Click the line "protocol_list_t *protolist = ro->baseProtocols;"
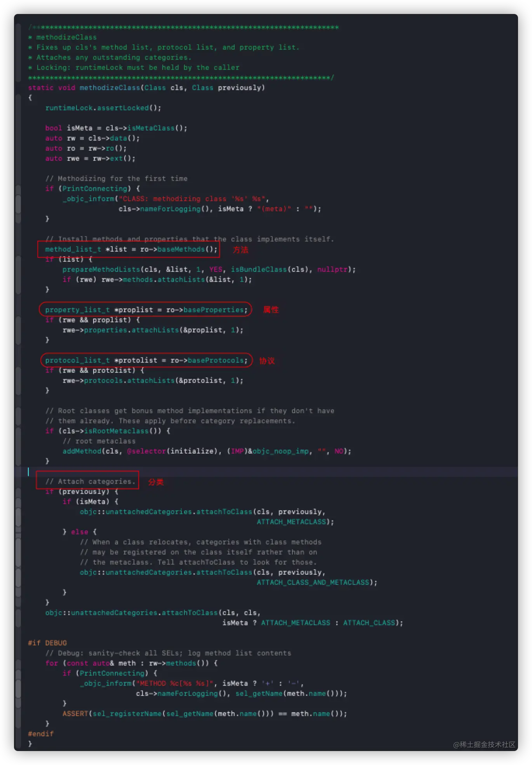Screen dimensions: 532x765 146,360
